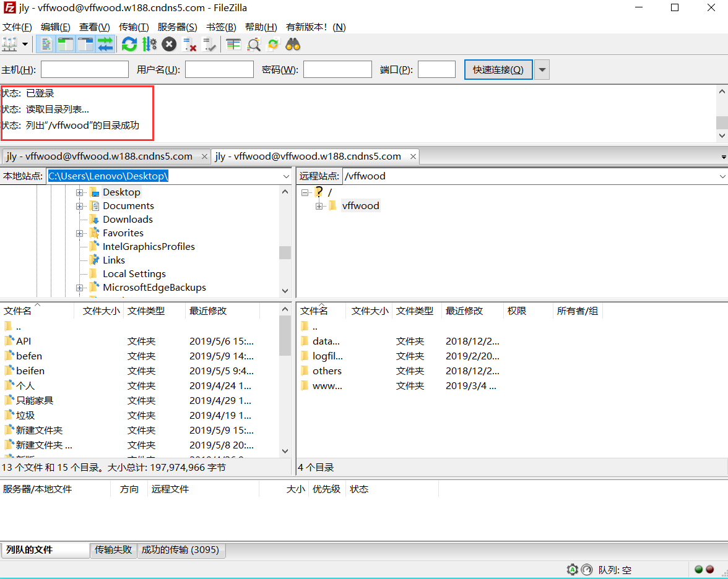Switch to the first jly connection tab
This screenshot has width=728, height=579.
point(99,157)
